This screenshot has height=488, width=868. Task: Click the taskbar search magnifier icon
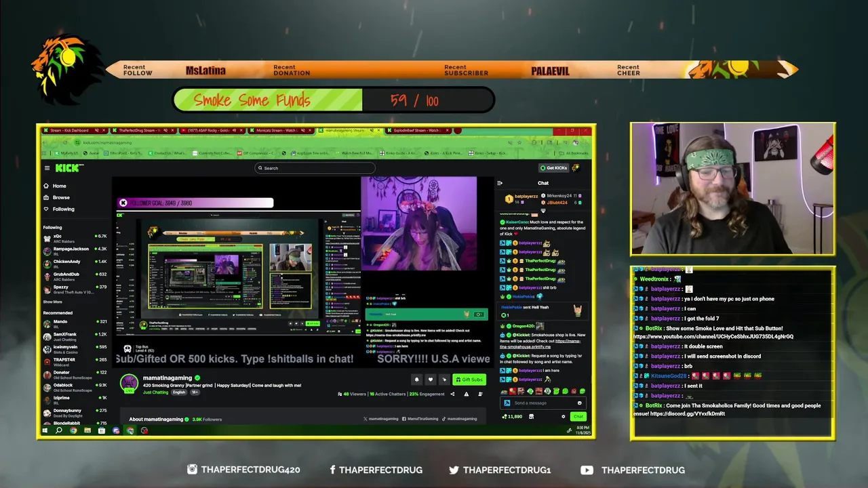pos(59,430)
